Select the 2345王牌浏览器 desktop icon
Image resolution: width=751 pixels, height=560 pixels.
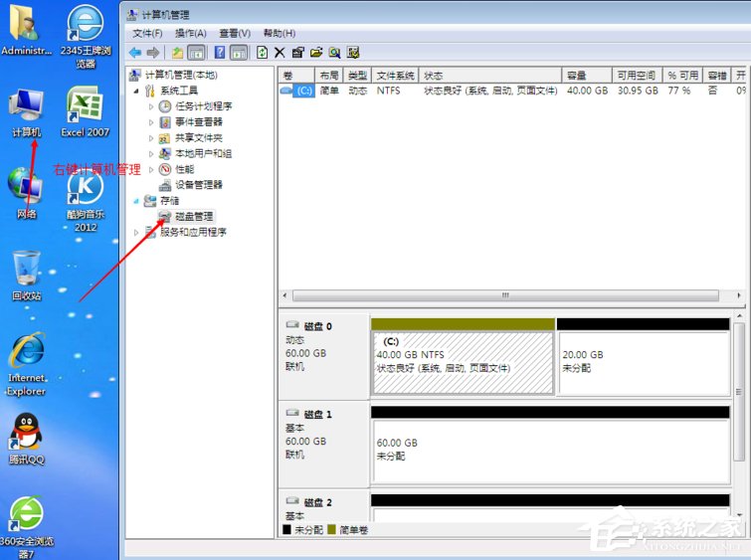86,36
